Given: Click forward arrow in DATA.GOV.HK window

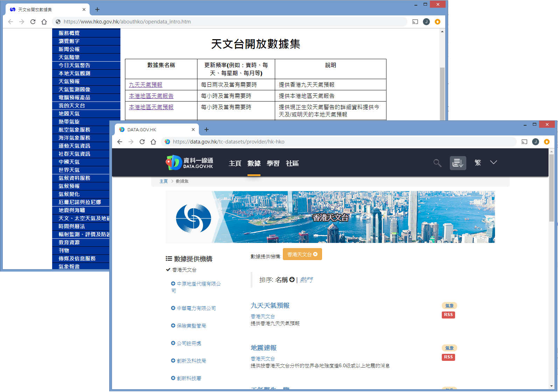Looking at the screenshot, I should click(x=131, y=142).
